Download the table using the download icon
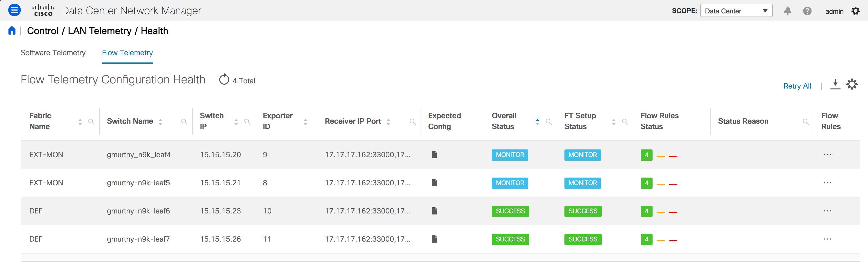The width and height of the screenshot is (868, 271). pyautogui.click(x=836, y=84)
